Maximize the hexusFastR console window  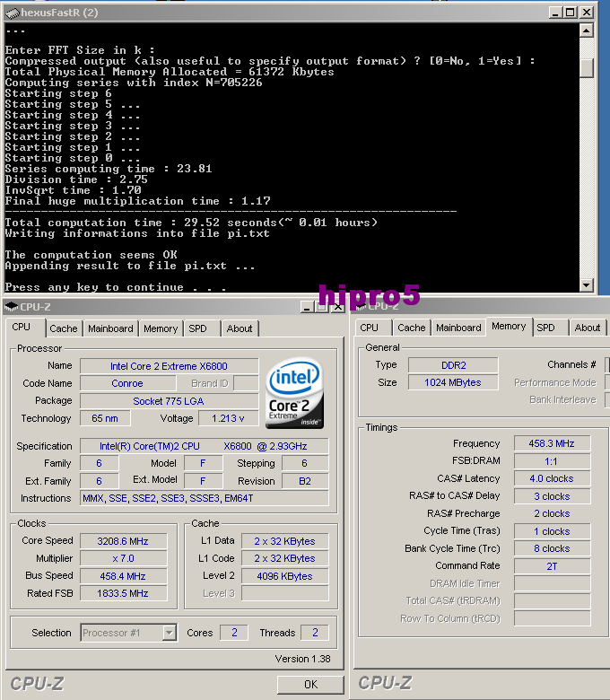571,13
